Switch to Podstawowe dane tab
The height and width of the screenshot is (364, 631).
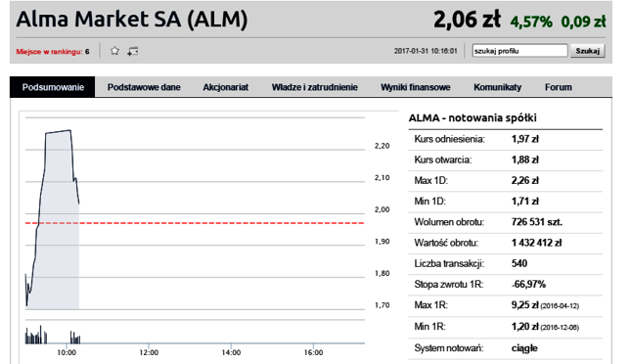144,87
